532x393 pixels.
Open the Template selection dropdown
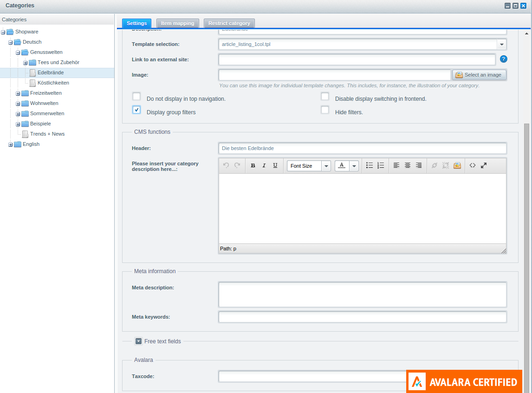pyautogui.click(x=501, y=44)
